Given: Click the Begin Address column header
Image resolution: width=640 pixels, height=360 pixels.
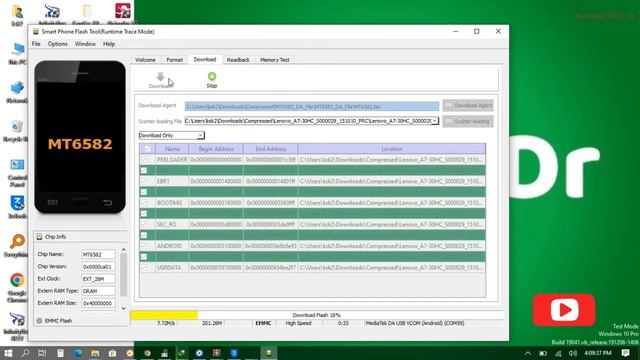Looking at the screenshot, I should tap(216, 149).
